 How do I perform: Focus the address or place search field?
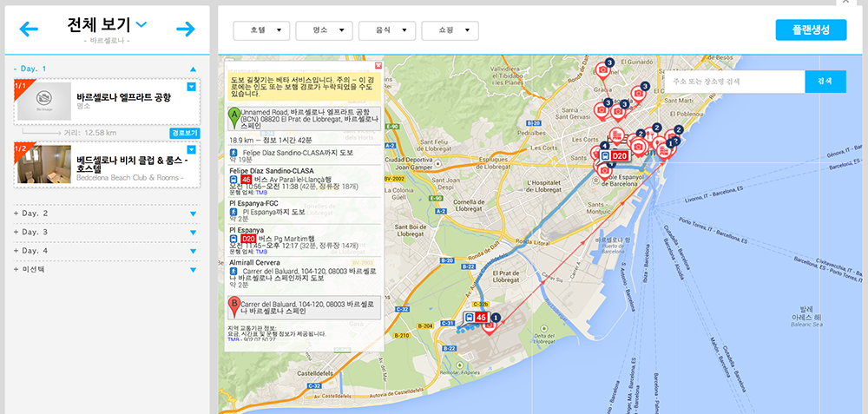pyautogui.click(x=734, y=82)
